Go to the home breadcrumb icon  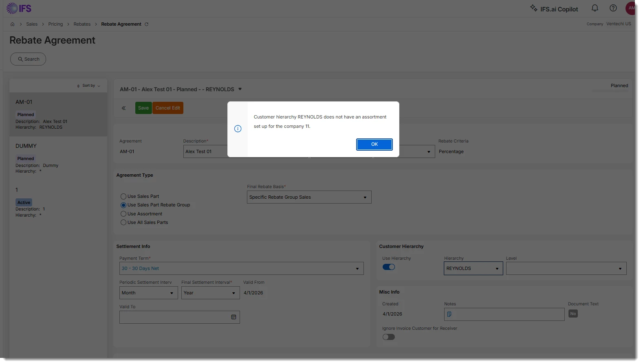(x=12, y=24)
